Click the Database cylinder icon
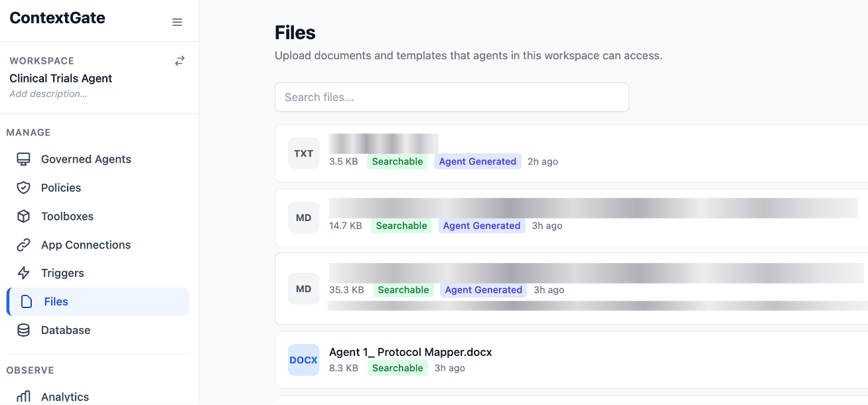868x405 pixels. click(24, 330)
